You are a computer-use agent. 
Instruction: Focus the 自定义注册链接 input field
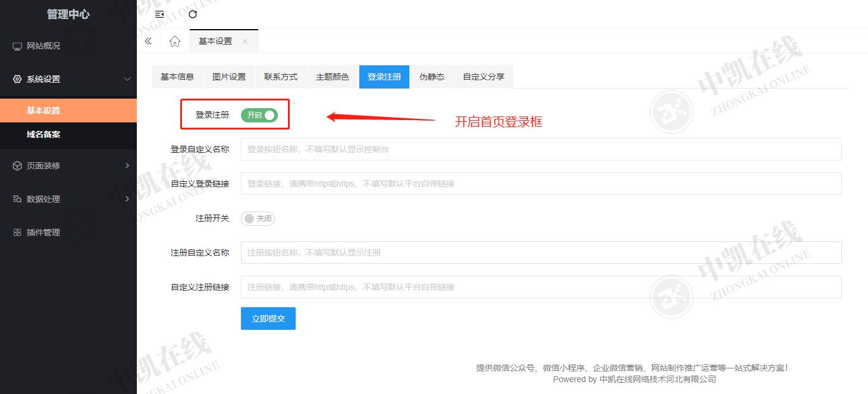pyautogui.click(x=541, y=287)
